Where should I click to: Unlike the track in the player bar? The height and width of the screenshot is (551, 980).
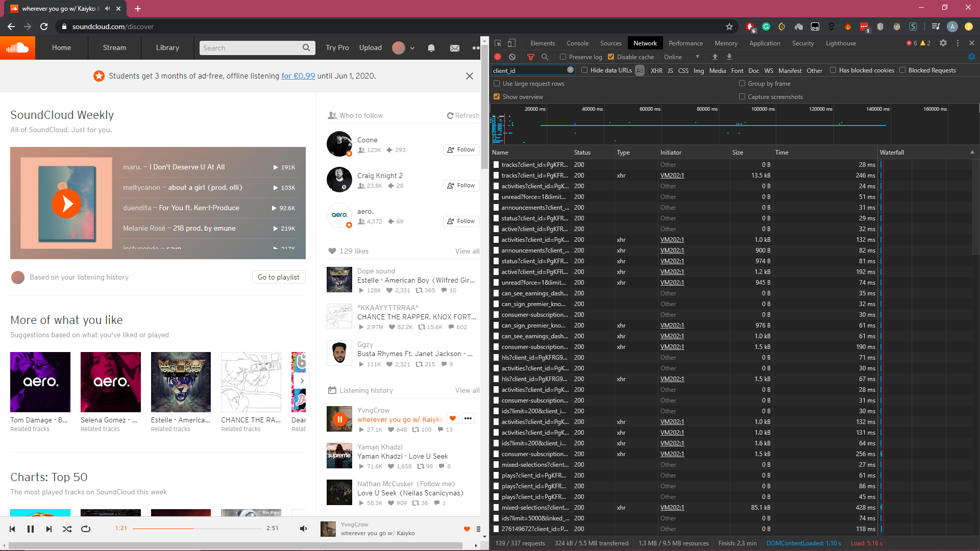[x=467, y=529]
